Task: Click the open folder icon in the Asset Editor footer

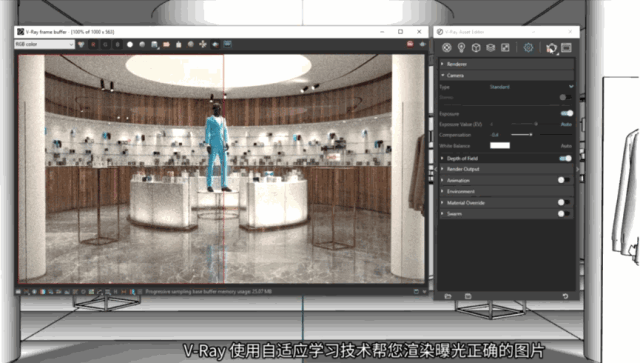Action: (448, 296)
